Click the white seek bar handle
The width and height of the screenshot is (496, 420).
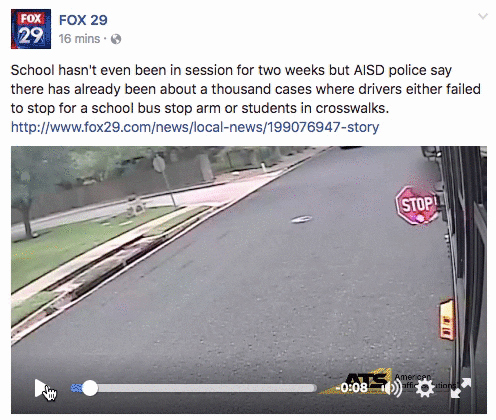coord(90,388)
